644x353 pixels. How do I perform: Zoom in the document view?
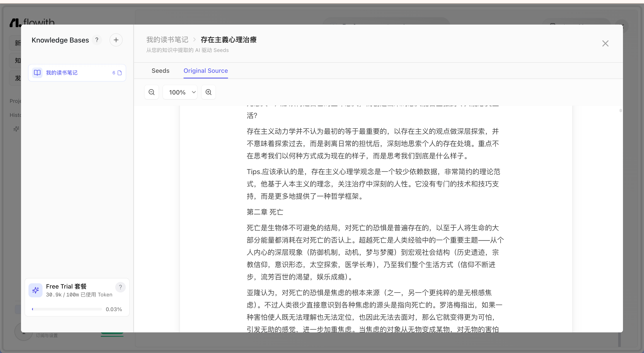pyautogui.click(x=209, y=92)
